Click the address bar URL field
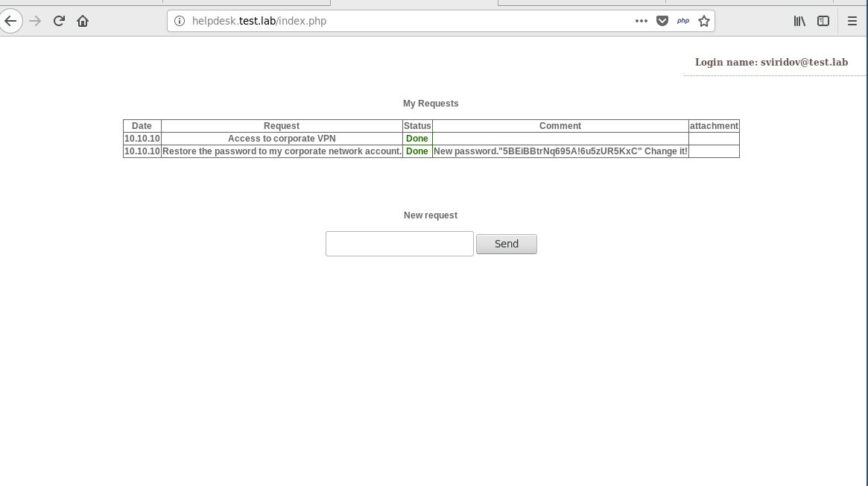The image size is (868, 486). click(x=402, y=21)
